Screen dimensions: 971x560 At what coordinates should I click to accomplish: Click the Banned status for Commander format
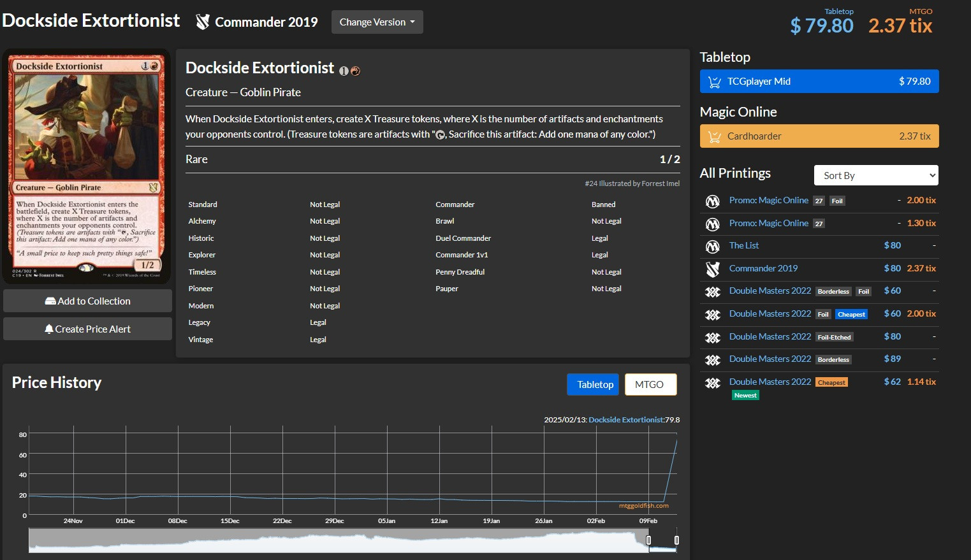tap(603, 205)
